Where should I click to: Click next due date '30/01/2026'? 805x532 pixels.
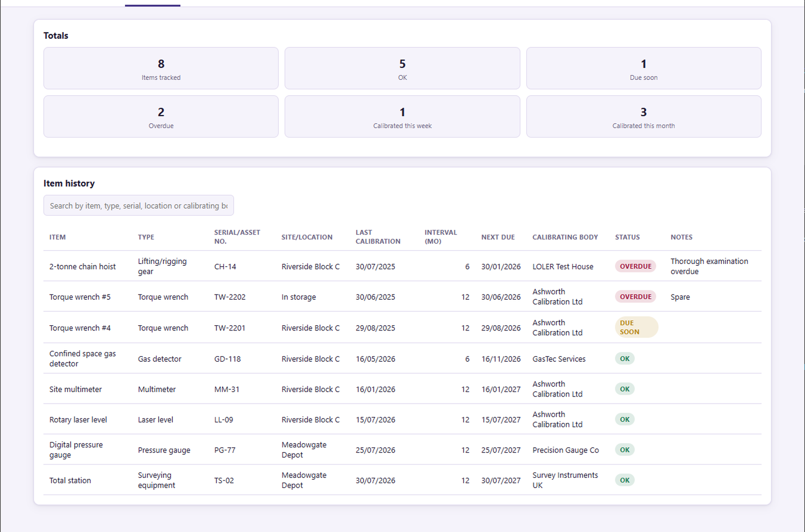[501, 267]
